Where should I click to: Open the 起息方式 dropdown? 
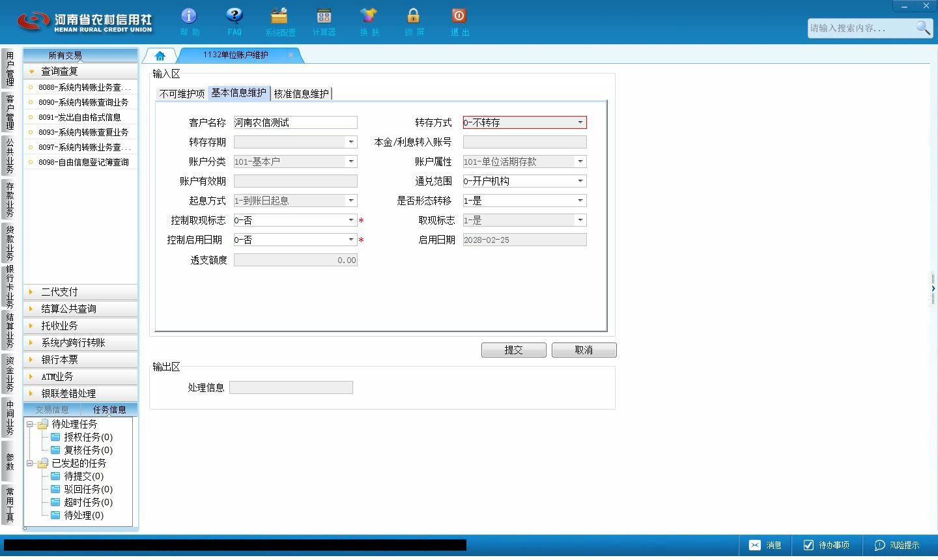click(350, 201)
